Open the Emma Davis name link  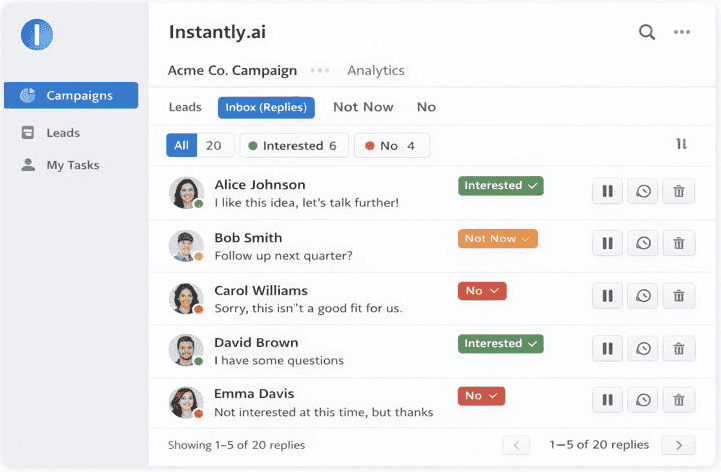click(x=254, y=394)
